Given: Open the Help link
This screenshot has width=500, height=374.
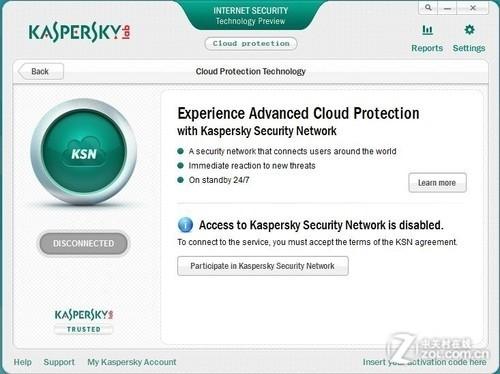Looking at the screenshot, I should (x=23, y=362).
